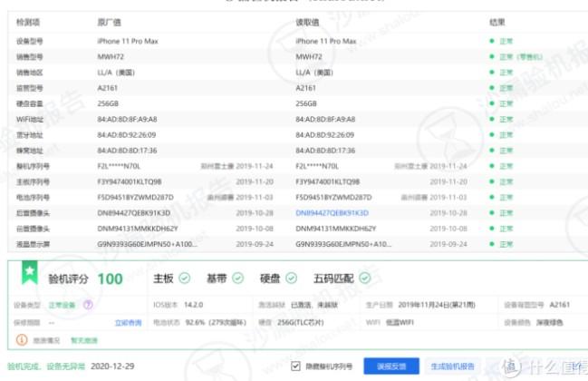Select 84:AD:8D:92:26:09 in the 读取值 column
The height and width of the screenshot is (381, 588).
pyautogui.click(x=324, y=135)
